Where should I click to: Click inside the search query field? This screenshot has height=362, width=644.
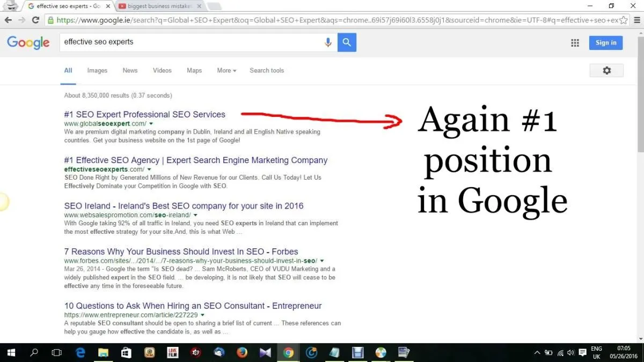[161, 42]
